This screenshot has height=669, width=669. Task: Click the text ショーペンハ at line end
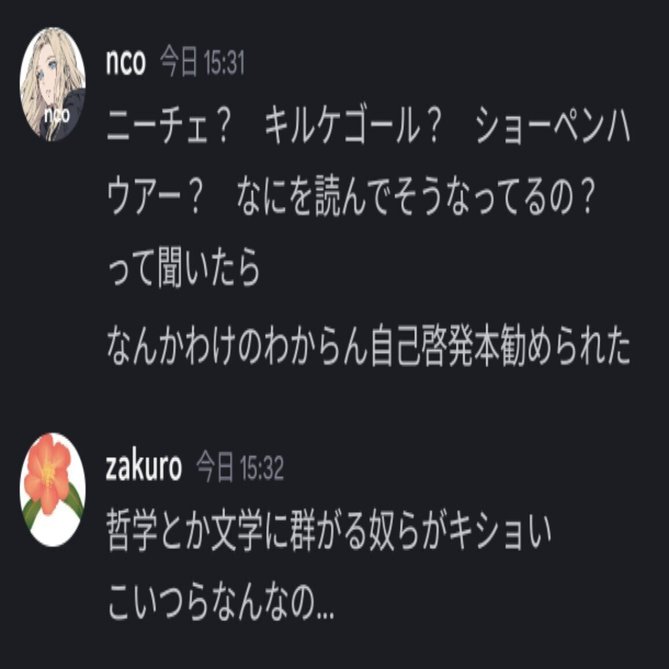pyautogui.click(x=553, y=126)
